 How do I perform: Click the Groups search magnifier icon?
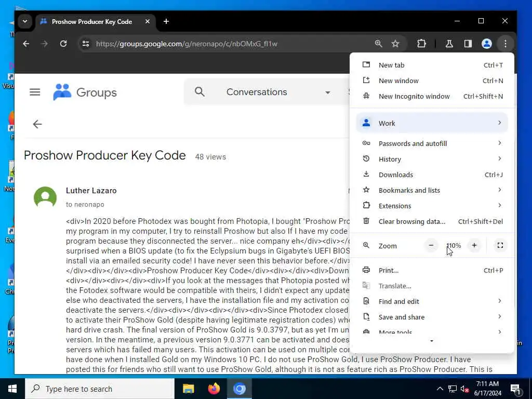pyautogui.click(x=200, y=92)
